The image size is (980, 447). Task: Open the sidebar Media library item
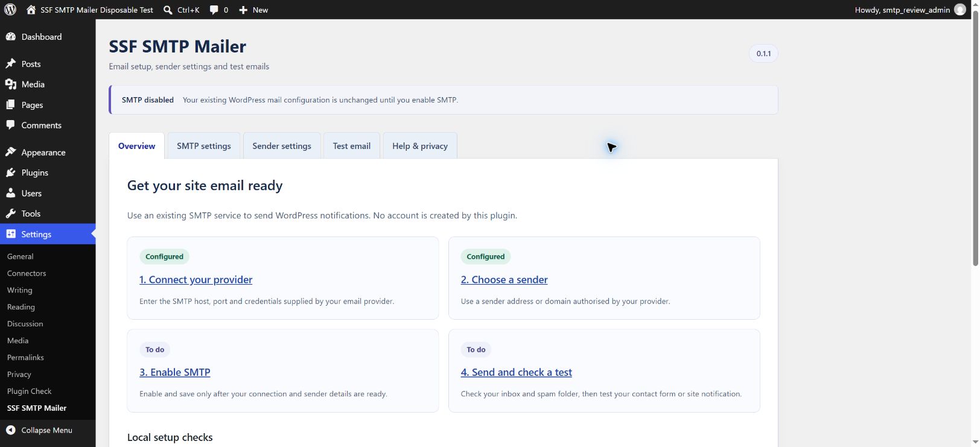pyautogui.click(x=48, y=84)
